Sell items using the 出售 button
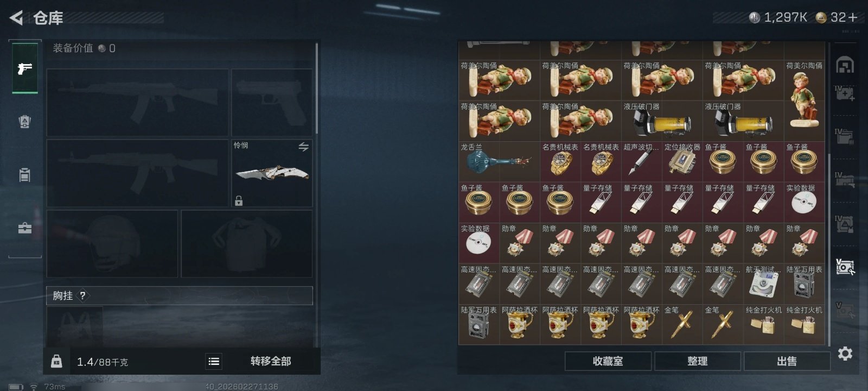The height and width of the screenshot is (391, 868). click(x=787, y=361)
